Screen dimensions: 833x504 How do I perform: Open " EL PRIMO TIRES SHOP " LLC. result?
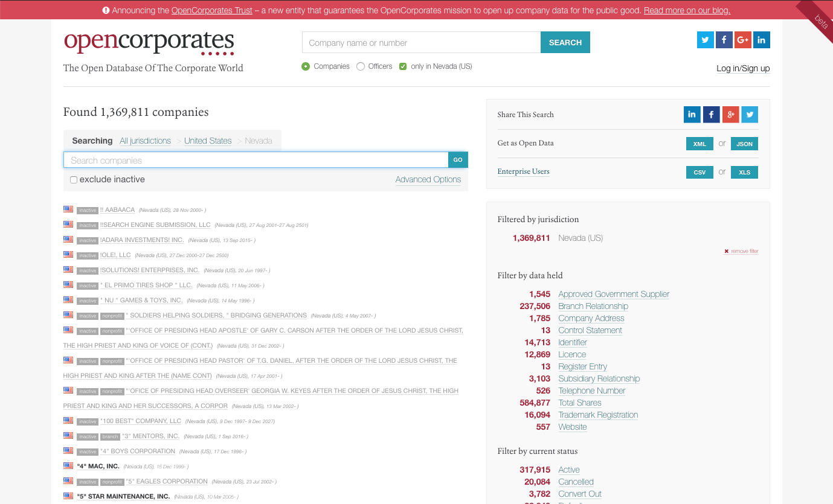pos(146,285)
